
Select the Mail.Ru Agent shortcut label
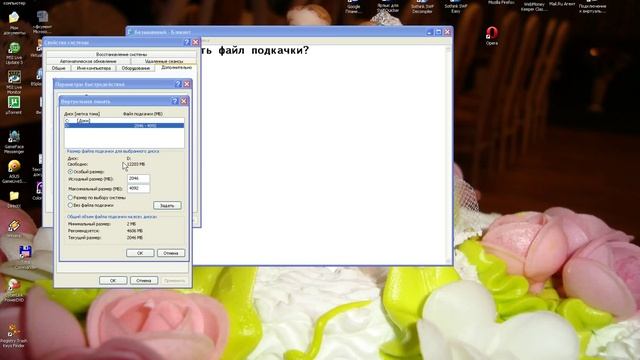(562, 4)
